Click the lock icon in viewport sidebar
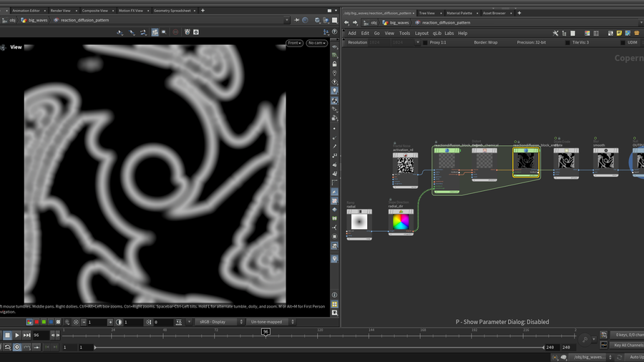Screen dimensions: 644x362 point(334,64)
